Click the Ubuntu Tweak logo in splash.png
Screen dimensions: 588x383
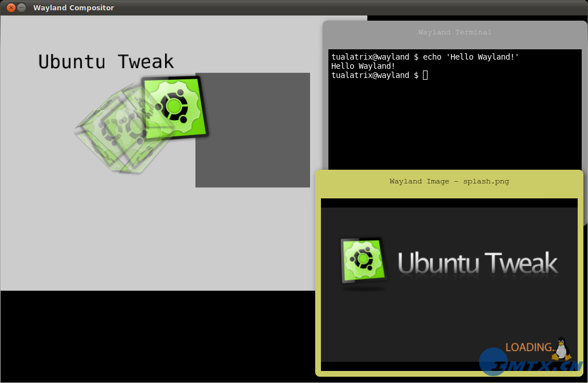point(363,261)
